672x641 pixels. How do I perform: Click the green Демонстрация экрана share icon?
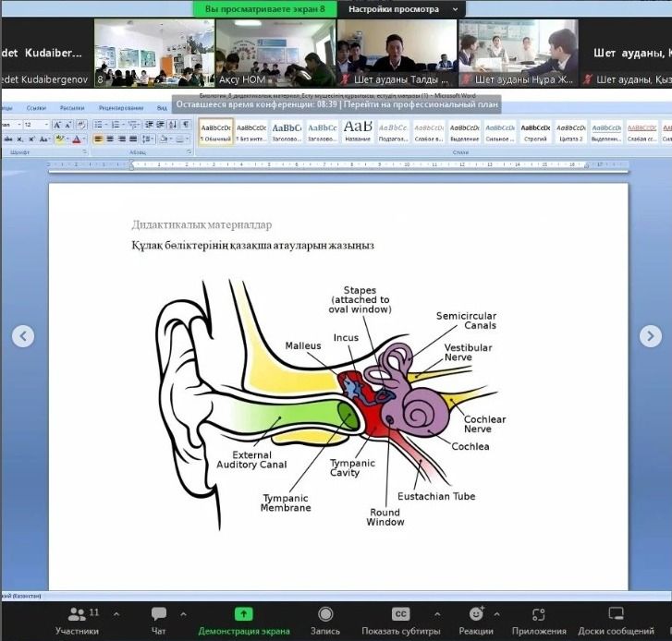point(243,613)
